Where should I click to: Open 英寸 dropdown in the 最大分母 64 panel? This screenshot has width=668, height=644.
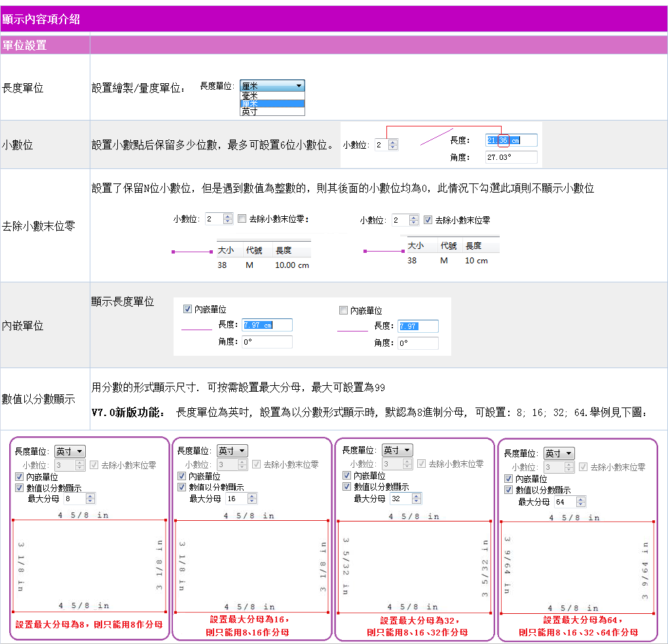tap(559, 453)
